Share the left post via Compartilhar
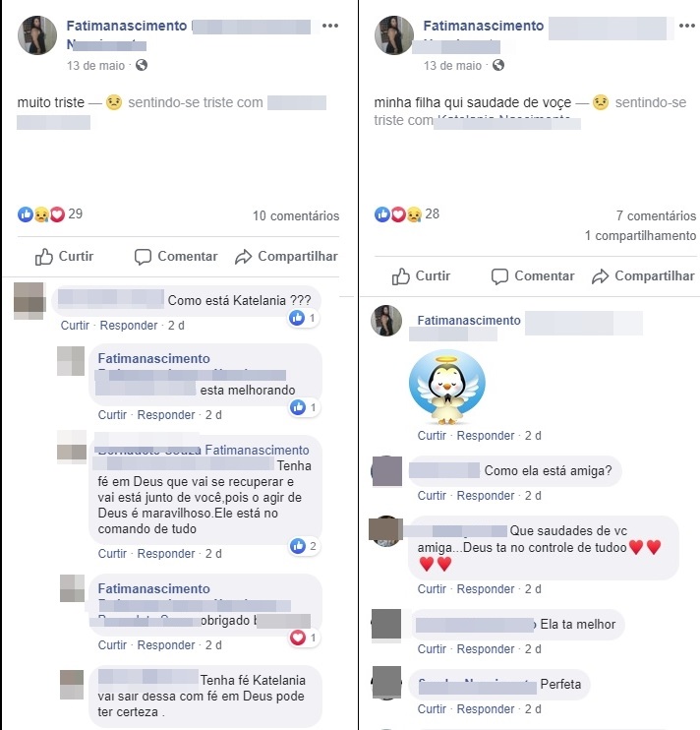Screen dimensions: 700x730 (x=286, y=257)
